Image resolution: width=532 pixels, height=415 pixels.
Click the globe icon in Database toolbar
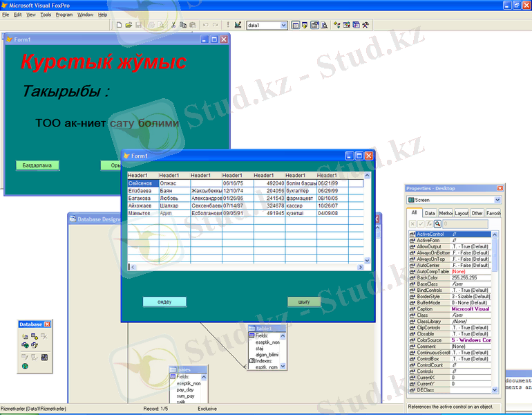[25, 366]
